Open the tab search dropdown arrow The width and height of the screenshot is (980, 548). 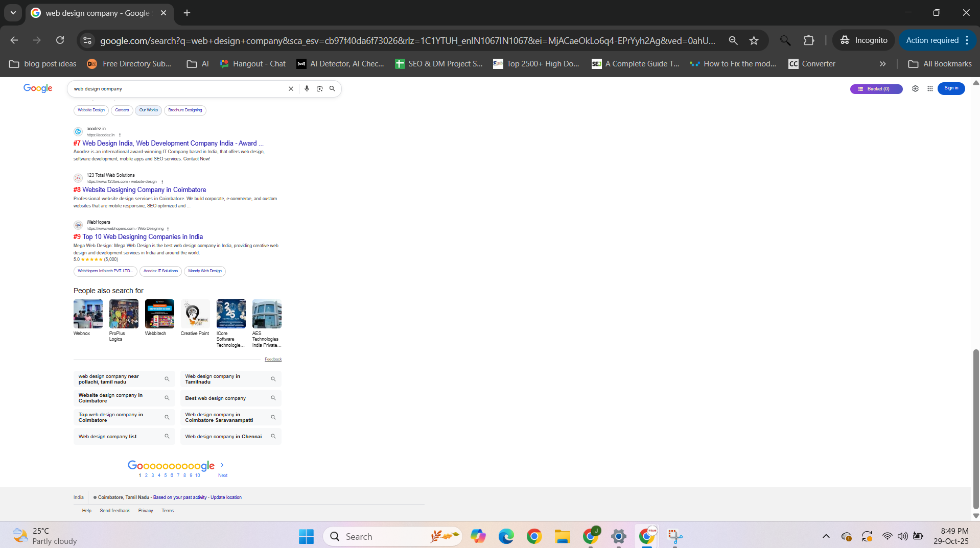(x=13, y=13)
